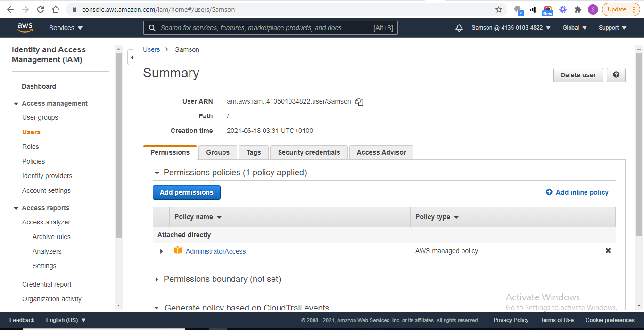Screen dimensions: 644x330
Task: Open the Access Advisor tab
Action: [x=381, y=152]
